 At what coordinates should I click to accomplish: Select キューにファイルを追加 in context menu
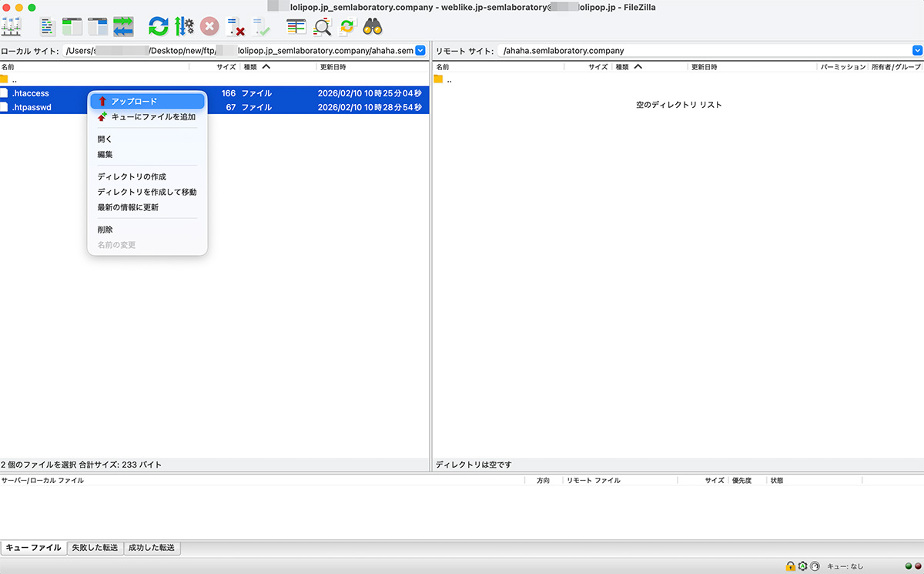pyautogui.click(x=152, y=117)
